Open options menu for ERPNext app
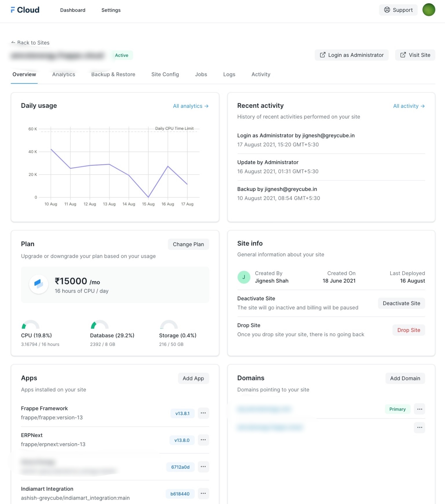This screenshot has height=504, width=445. click(203, 440)
